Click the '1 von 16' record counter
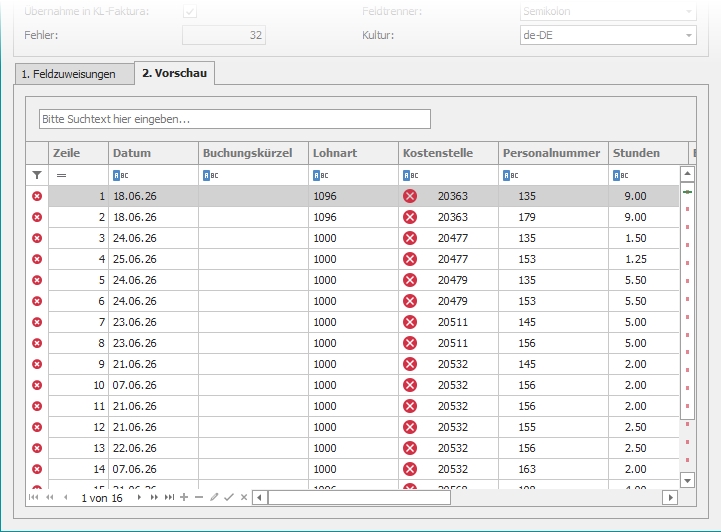The height and width of the screenshot is (532, 721). click(x=102, y=498)
